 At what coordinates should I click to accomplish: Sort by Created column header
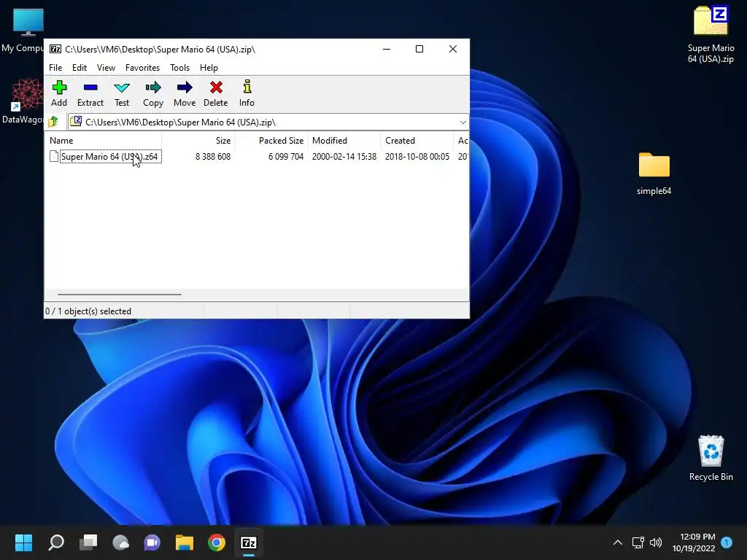(417, 141)
